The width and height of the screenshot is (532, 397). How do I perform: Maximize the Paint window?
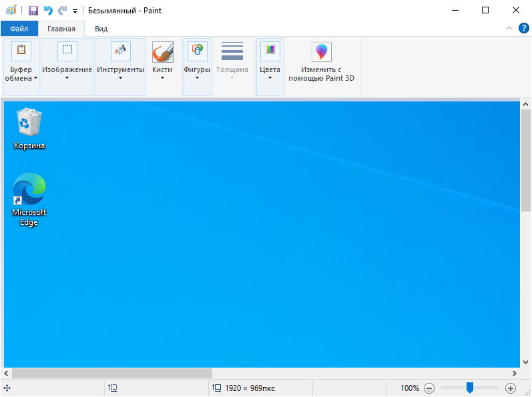click(x=485, y=10)
